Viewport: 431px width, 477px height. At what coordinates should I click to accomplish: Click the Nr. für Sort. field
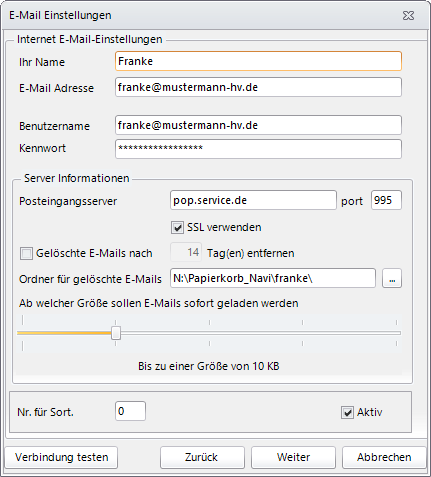[130, 411]
